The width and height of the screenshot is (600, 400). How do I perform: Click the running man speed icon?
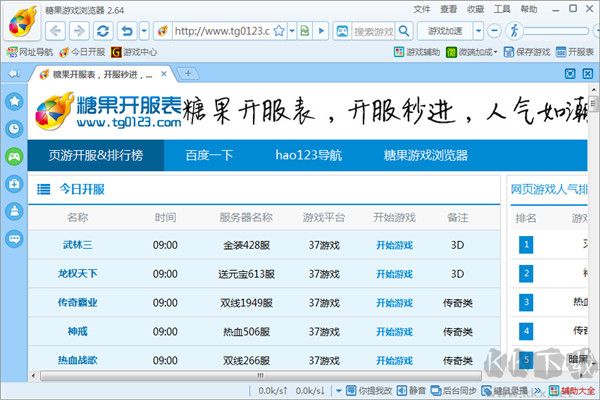click(x=514, y=31)
